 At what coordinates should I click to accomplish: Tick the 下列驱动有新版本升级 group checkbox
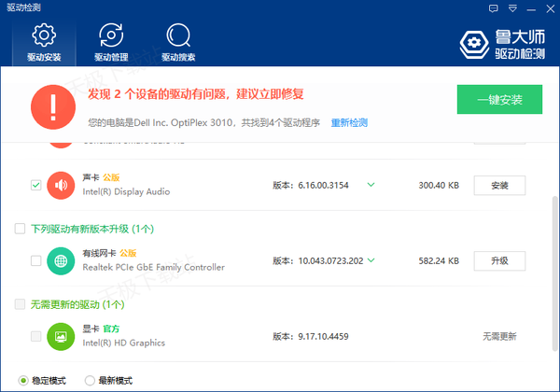click(21, 229)
